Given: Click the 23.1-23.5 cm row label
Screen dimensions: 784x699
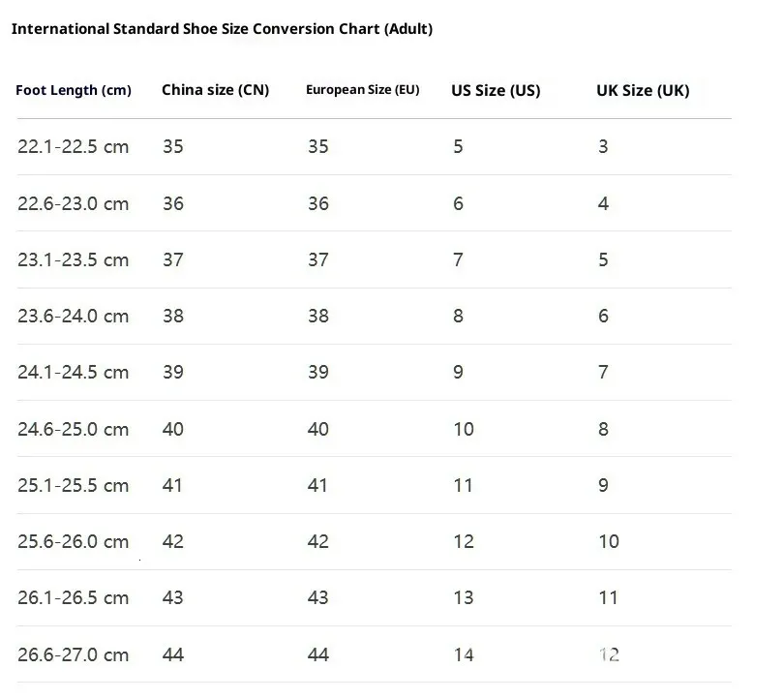Looking at the screenshot, I should click(x=73, y=260).
